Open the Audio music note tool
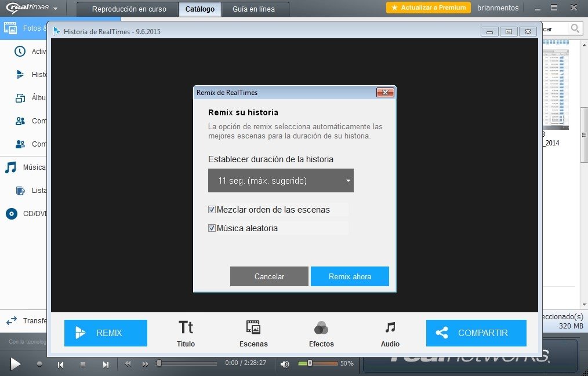 (x=390, y=333)
